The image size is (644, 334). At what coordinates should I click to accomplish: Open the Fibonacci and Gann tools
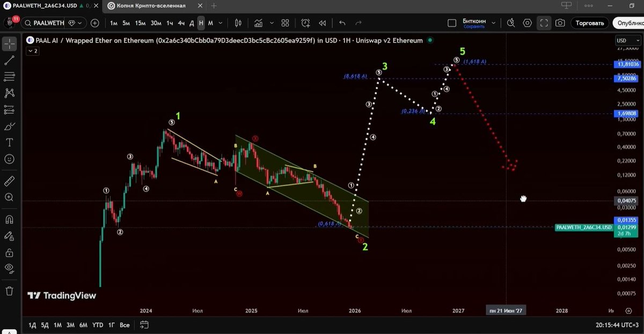point(9,77)
